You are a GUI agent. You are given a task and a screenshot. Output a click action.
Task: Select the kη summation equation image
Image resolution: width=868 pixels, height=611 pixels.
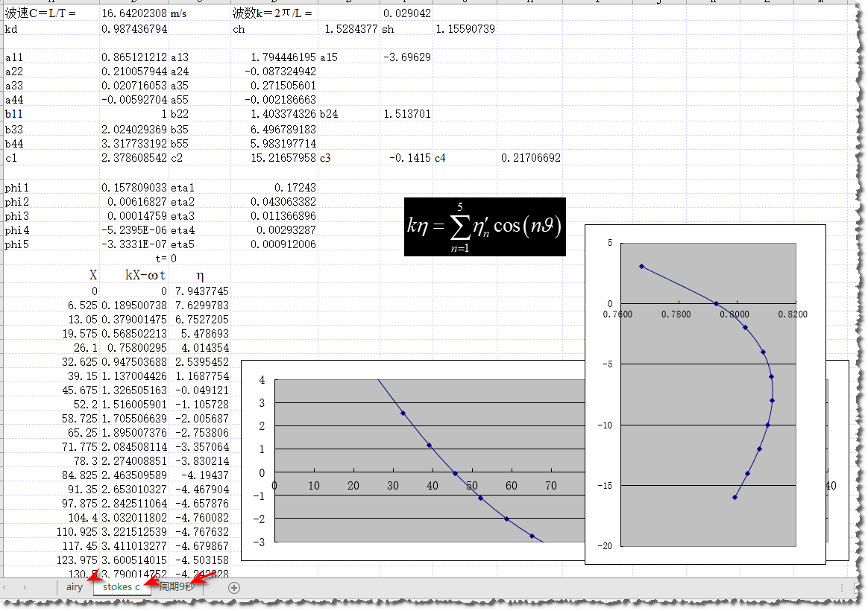[x=485, y=227]
